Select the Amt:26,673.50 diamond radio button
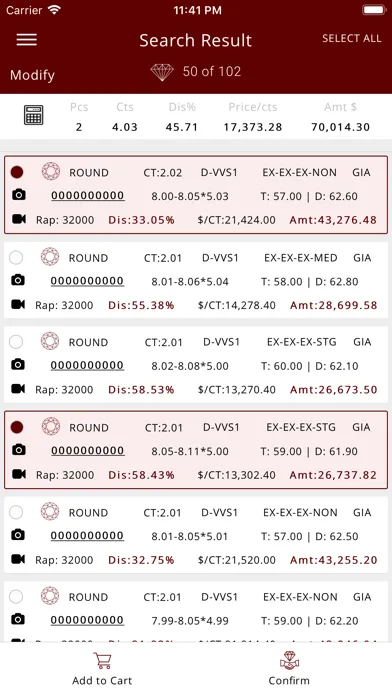The width and height of the screenshot is (392, 696). (x=16, y=342)
